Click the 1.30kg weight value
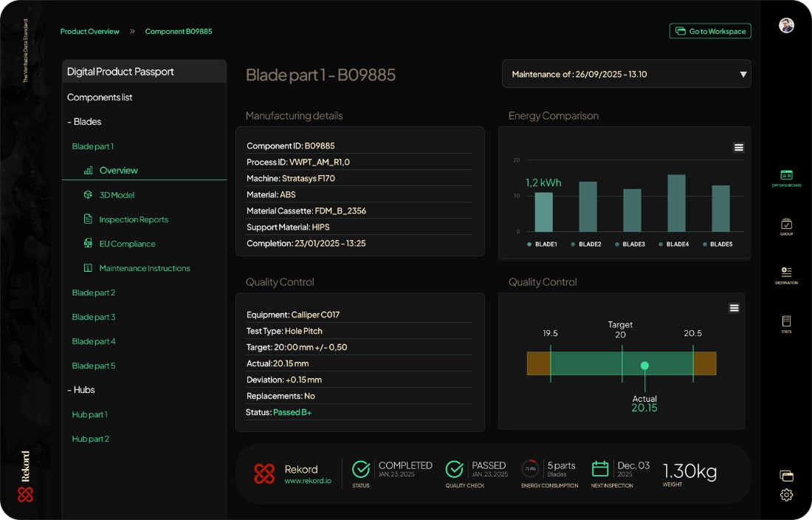Viewport: 812px width, 520px height. point(689,471)
